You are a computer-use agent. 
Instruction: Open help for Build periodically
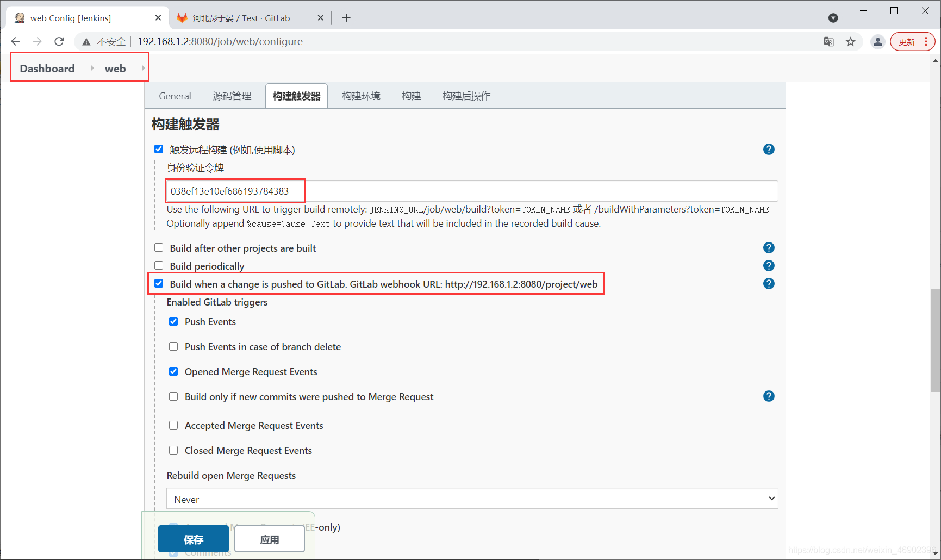(769, 265)
